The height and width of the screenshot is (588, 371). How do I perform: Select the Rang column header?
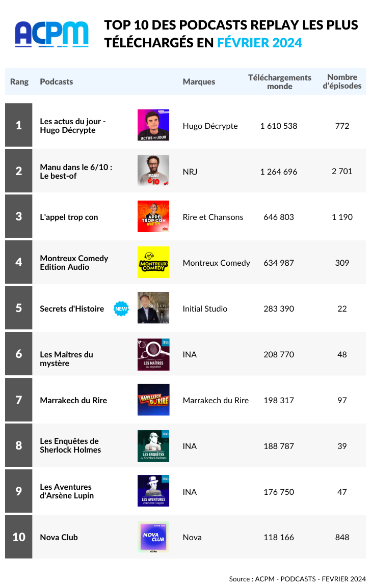pyautogui.click(x=19, y=82)
